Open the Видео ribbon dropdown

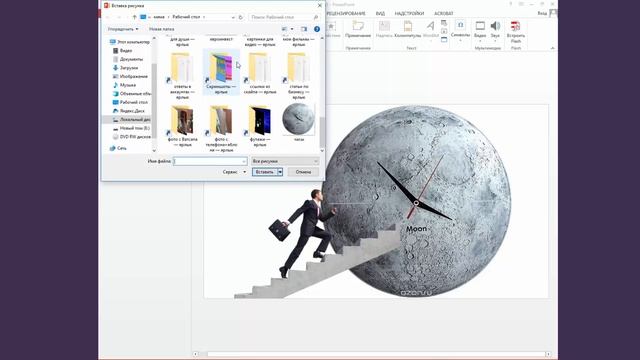pos(480,31)
